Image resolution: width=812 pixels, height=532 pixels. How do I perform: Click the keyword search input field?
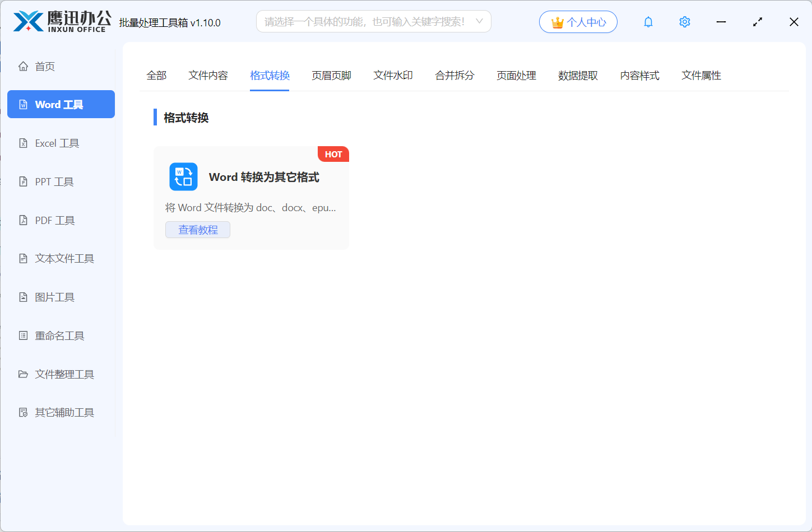click(x=364, y=21)
